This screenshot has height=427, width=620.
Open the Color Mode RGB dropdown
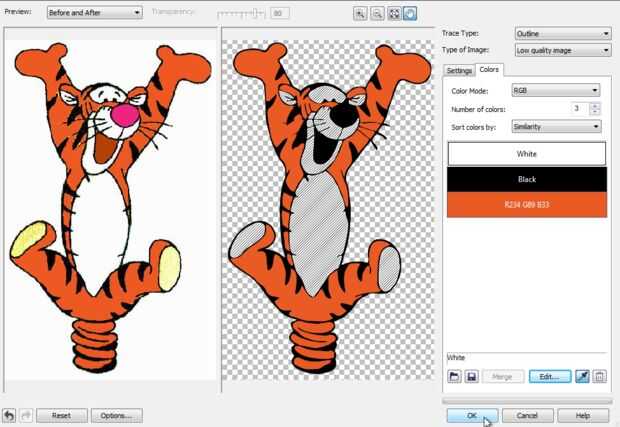pos(556,90)
